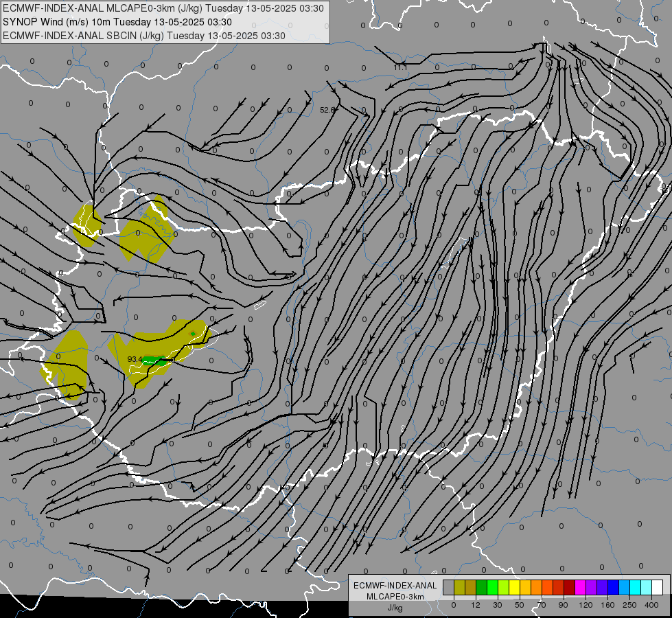
Task: Pick the dark red swatch after 90
Action: [570, 587]
